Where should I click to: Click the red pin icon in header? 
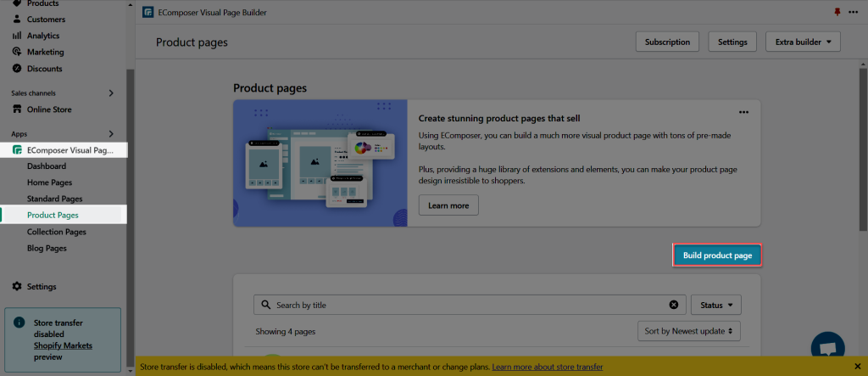[x=837, y=12]
